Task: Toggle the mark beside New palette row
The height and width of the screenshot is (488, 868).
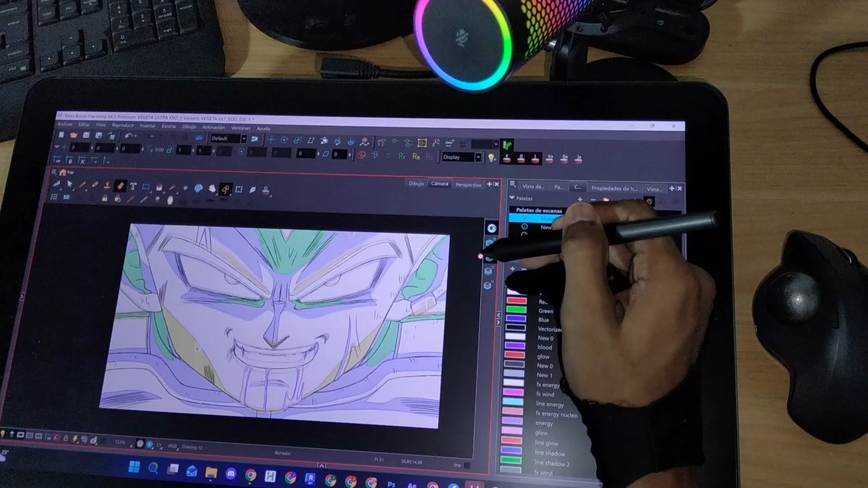Action: (524, 226)
